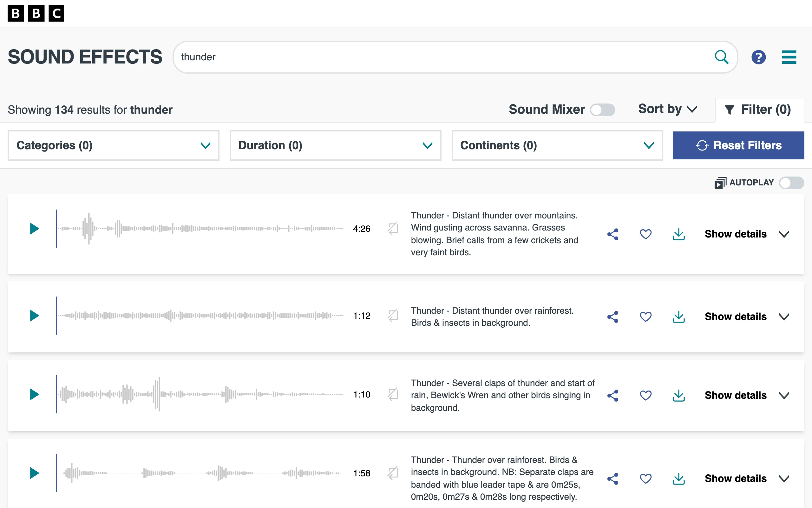Click the 4:26 duration label
Screen dimensions: 812x508
tap(362, 229)
